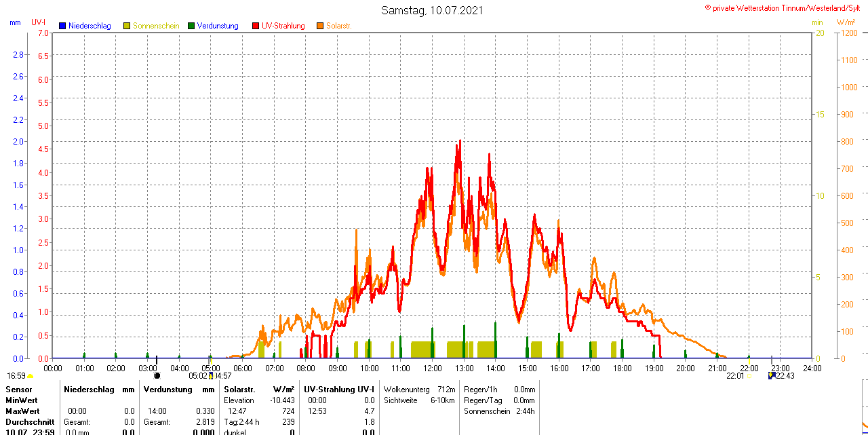The width and height of the screenshot is (868, 435).
Task: Click the yellow icon next to 16:59
Action: pos(30,376)
